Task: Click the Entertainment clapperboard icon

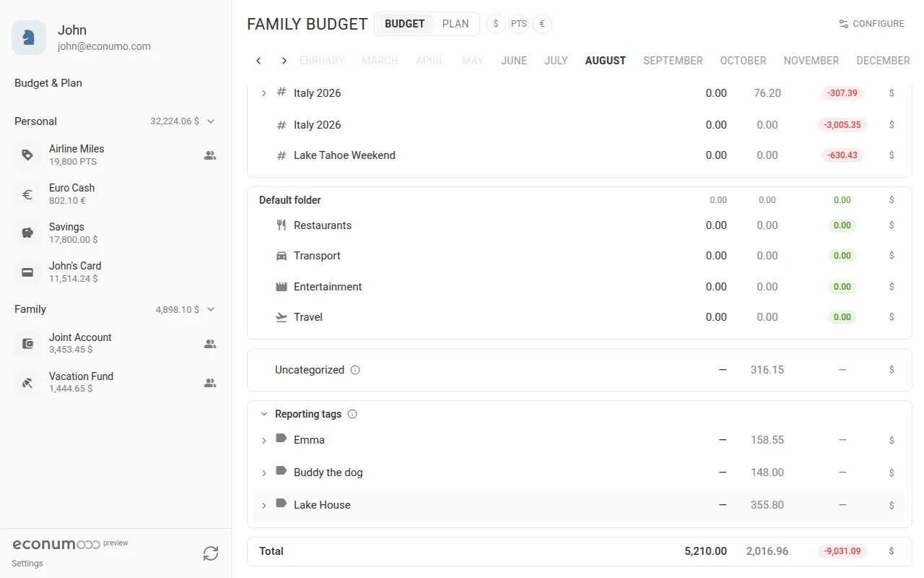Action: coord(282,287)
